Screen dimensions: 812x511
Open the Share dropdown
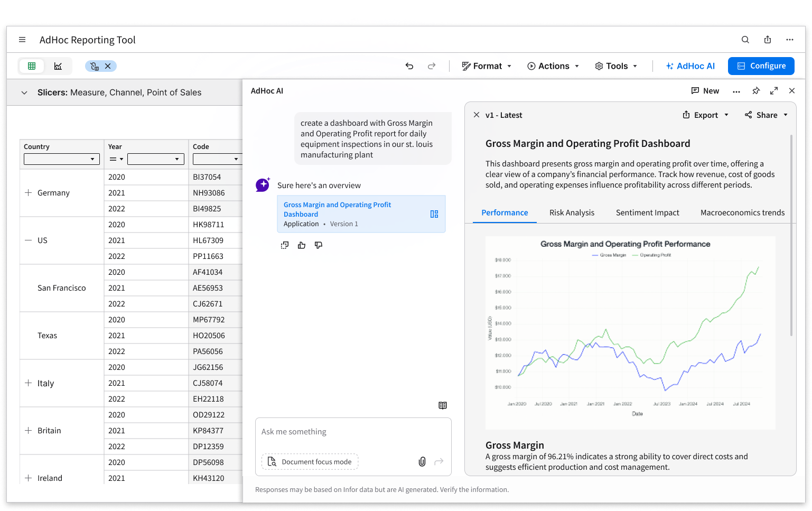pyautogui.click(x=766, y=115)
